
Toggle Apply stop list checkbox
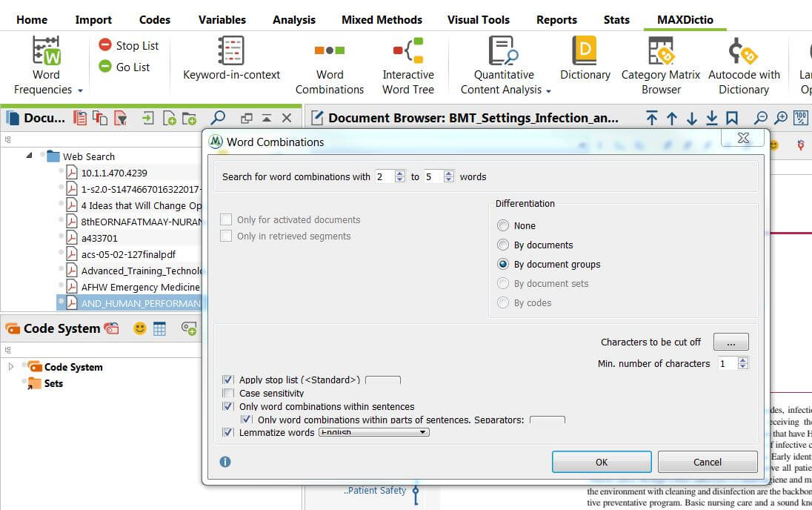point(228,380)
